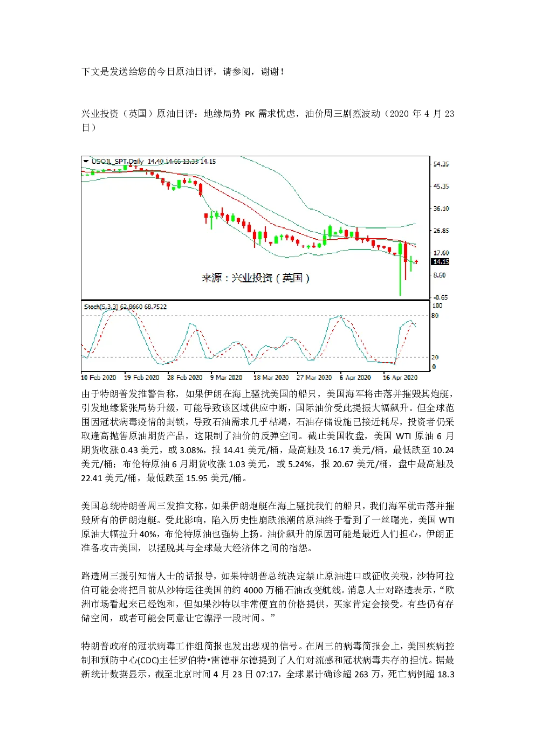This screenshot has height=756, width=535.
Task: Click the 20 level on the Stoch axis
Action: tap(435, 357)
